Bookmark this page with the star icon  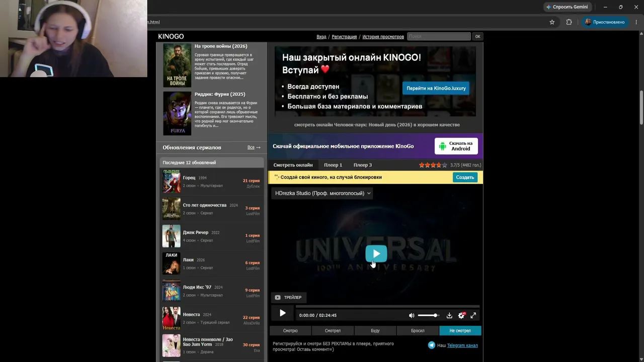point(552,22)
